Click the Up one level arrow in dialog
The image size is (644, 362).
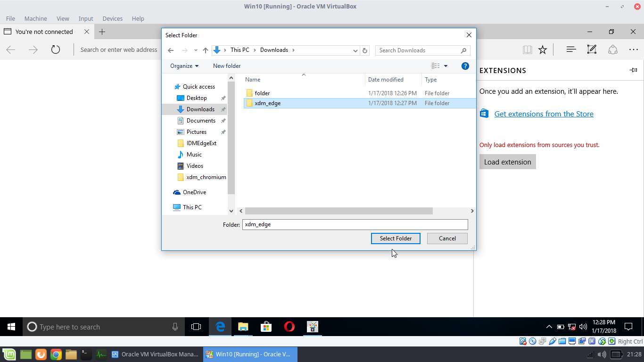pos(206,50)
